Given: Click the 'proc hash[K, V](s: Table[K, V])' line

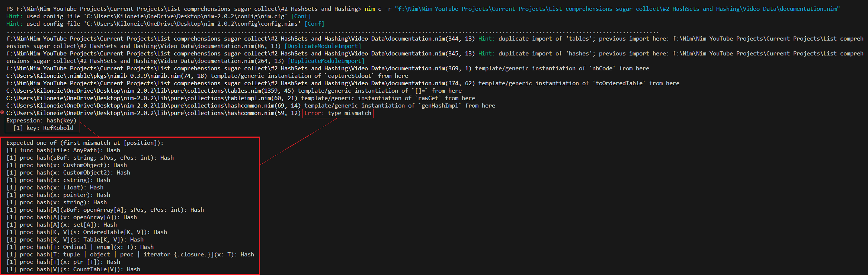Looking at the screenshot, I should (75, 240).
